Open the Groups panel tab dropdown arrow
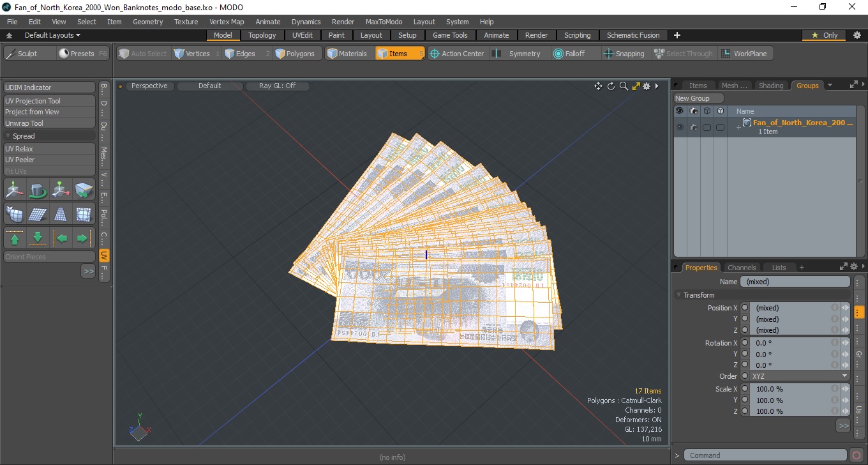868x465 pixels. pyautogui.click(x=830, y=86)
